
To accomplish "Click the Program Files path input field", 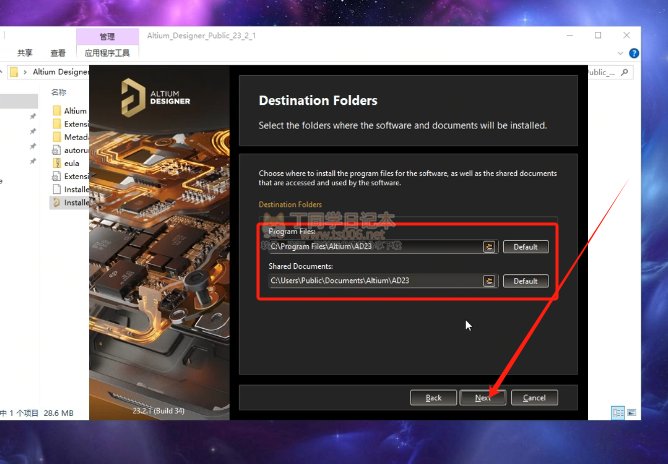I will point(375,247).
